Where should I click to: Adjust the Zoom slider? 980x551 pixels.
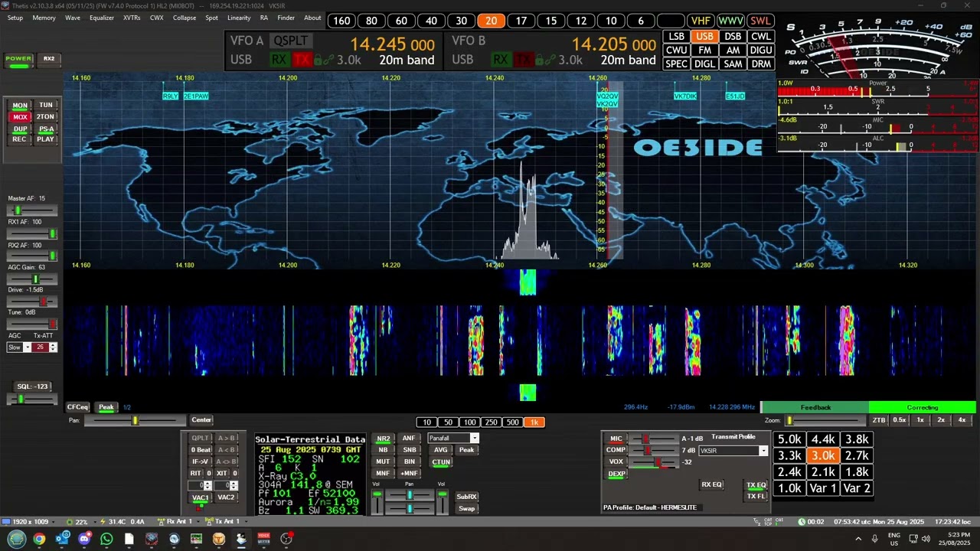[825, 420]
